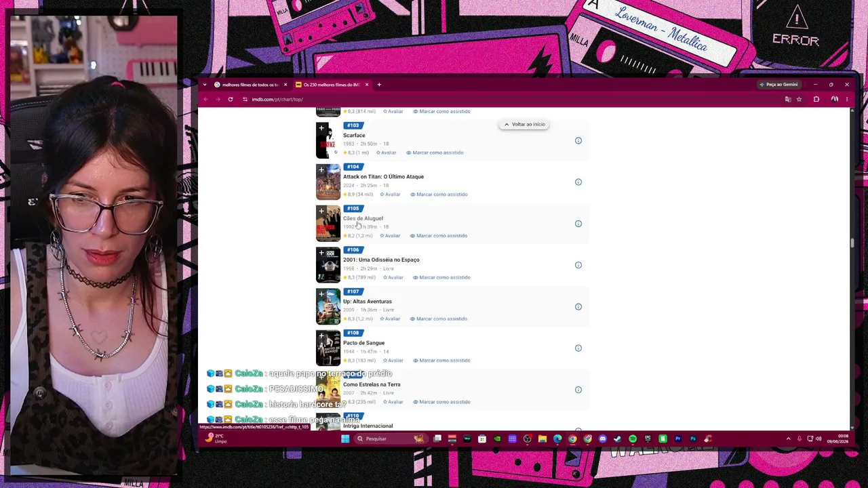Open the Scarface poster thumbnail
The height and width of the screenshot is (488, 868).
pyautogui.click(x=328, y=141)
